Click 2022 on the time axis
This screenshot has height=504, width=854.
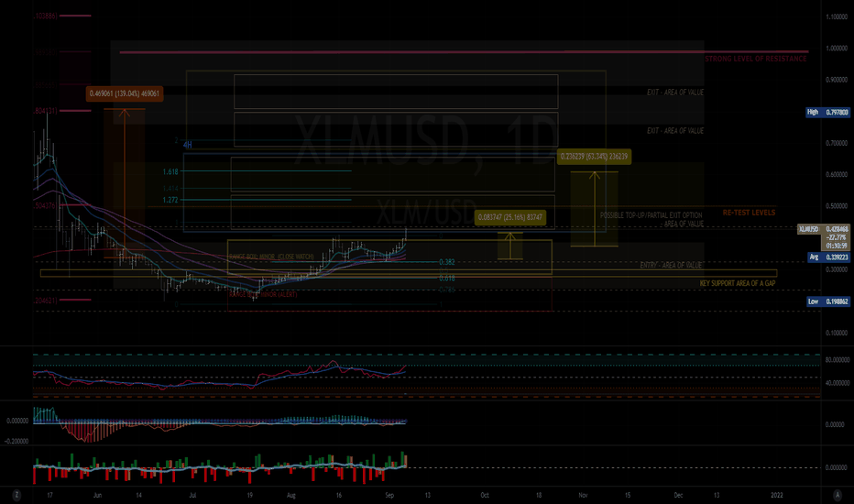click(777, 495)
